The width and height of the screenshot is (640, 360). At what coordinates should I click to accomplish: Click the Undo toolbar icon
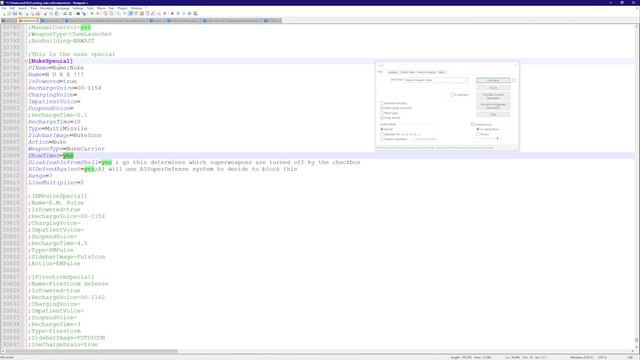tap(64, 13)
